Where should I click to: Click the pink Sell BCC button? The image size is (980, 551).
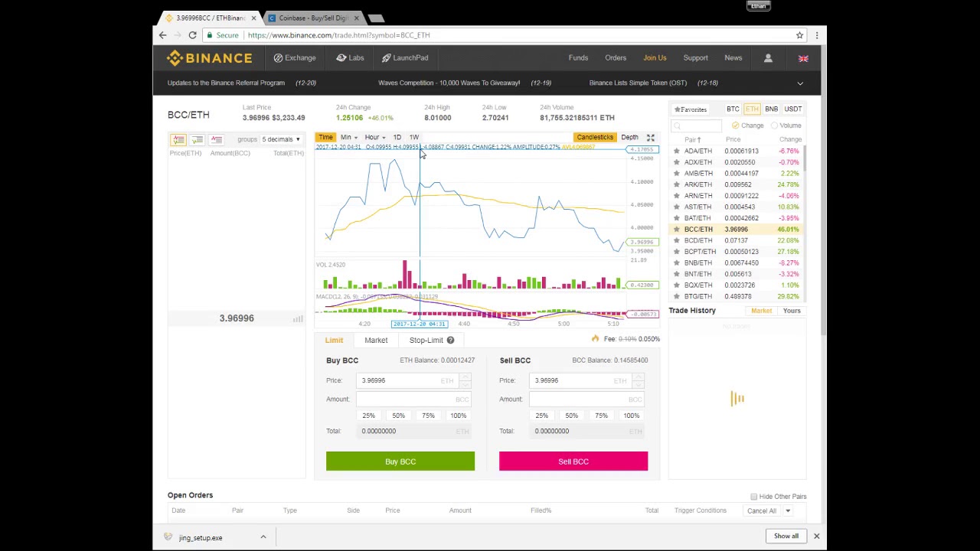pyautogui.click(x=573, y=461)
